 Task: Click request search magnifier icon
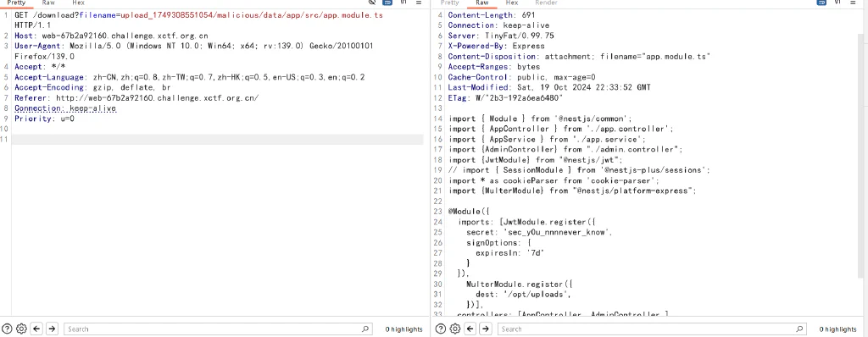(x=364, y=329)
